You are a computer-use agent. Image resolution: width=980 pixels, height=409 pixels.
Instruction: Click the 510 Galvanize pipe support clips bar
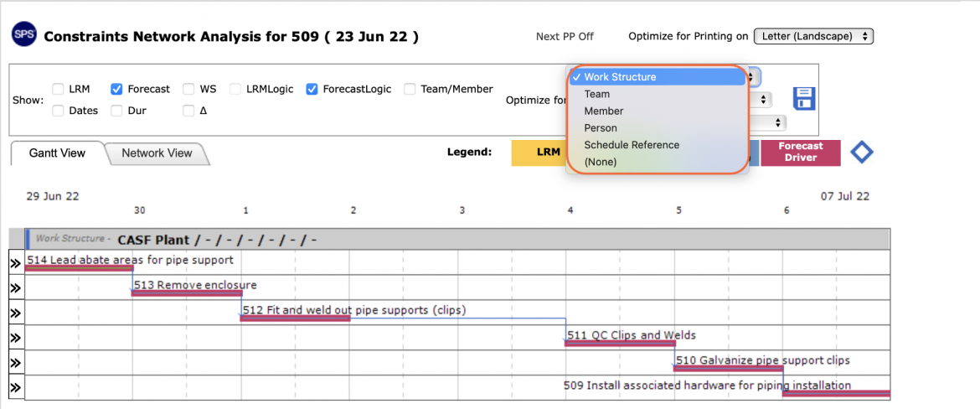click(x=729, y=368)
